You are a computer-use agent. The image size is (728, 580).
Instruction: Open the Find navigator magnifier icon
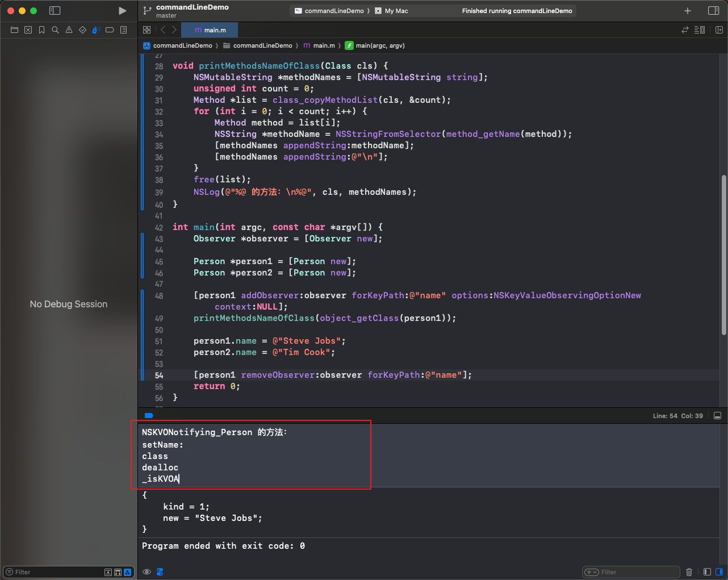[55, 30]
